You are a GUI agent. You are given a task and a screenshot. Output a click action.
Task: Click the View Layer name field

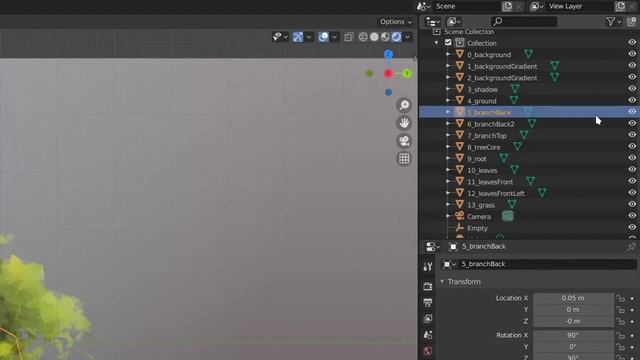tap(580, 6)
